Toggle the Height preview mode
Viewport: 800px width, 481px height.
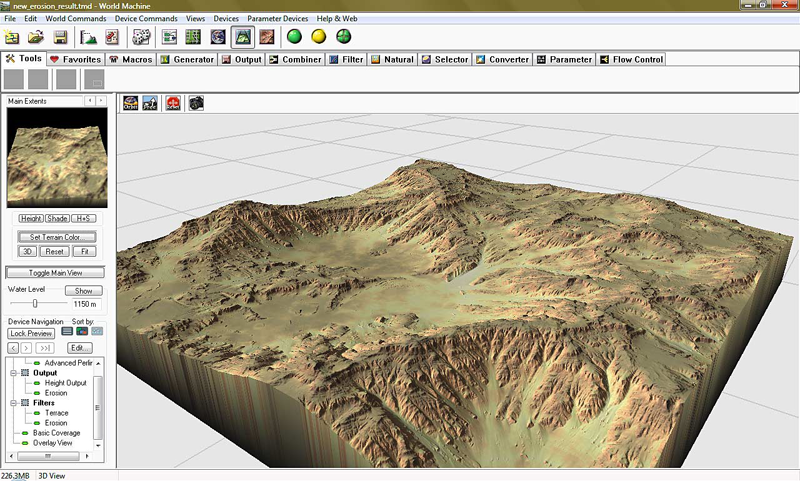pyautogui.click(x=31, y=218)
